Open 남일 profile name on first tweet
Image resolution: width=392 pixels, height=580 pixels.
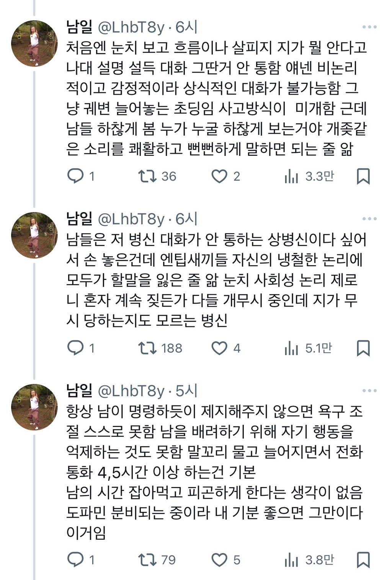coord(80,27)
